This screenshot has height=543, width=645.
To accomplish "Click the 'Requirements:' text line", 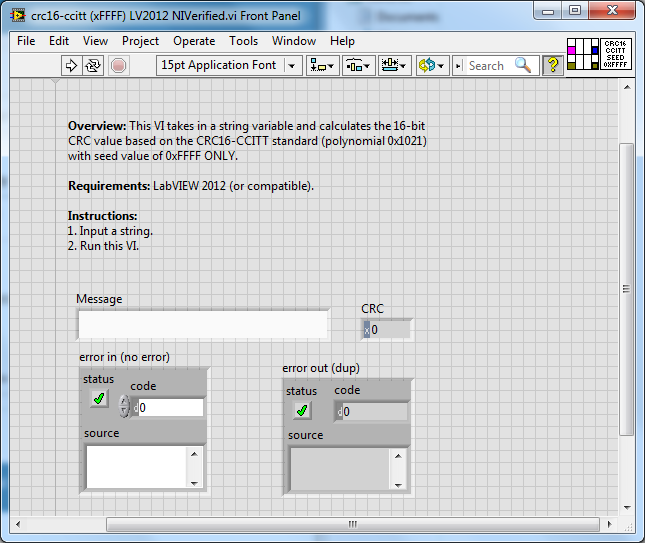I will click(x=191, y=186).
